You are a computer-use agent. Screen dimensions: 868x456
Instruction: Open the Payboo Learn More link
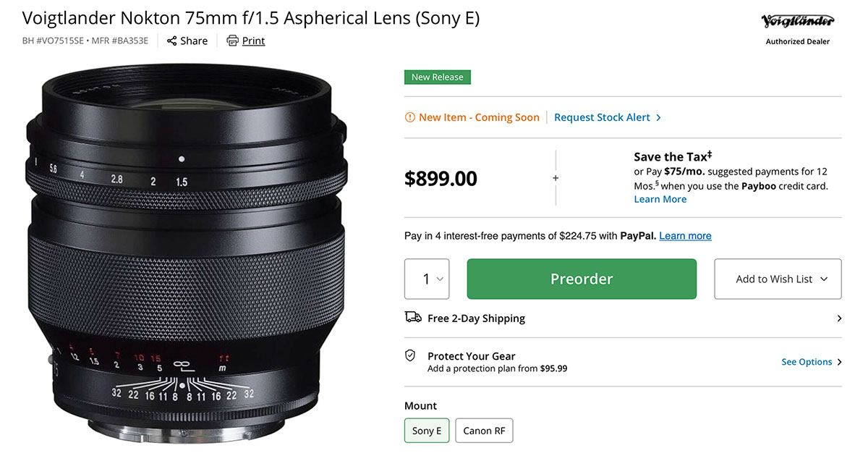[660, 199]
